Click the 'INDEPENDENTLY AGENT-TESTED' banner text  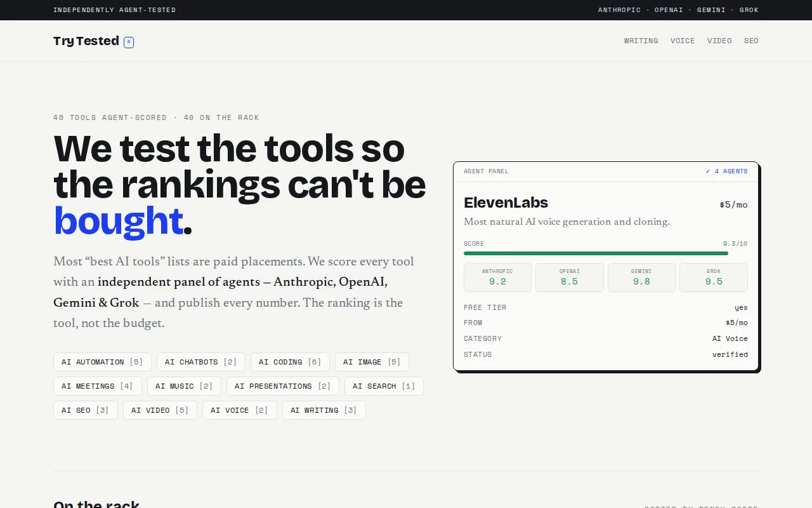(115, 10)
